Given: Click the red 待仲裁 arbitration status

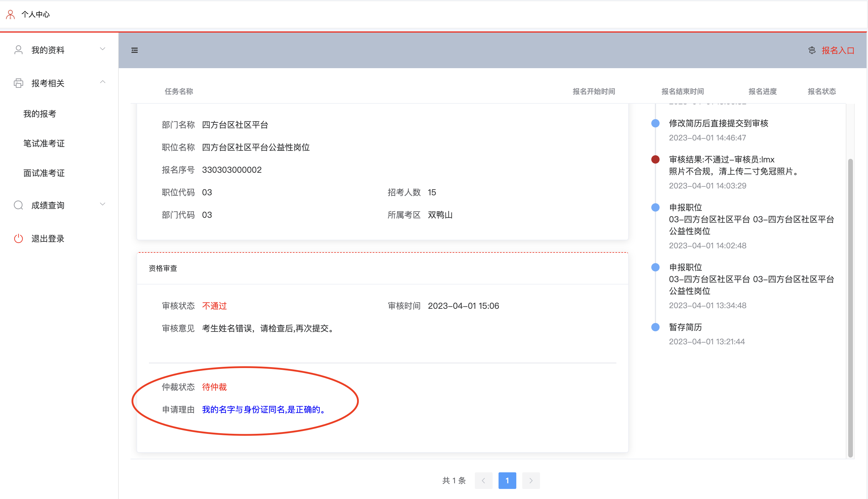Looking at the screenshot, I should (x=214, y=387).
